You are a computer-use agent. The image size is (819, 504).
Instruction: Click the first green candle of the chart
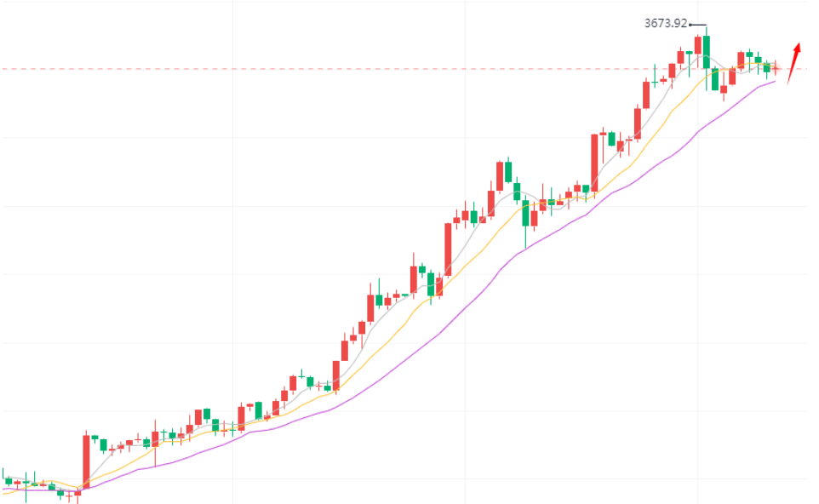pyautogui.click(x=9, y=481)
